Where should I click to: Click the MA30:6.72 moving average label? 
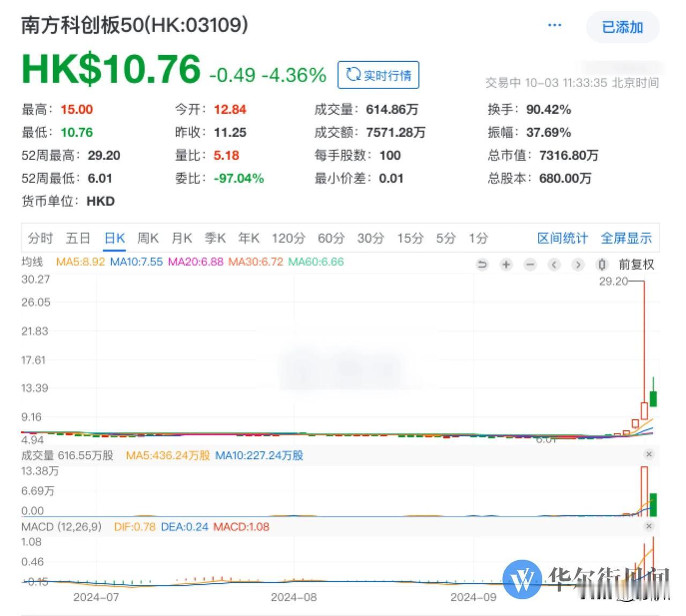click(x=256, y=262)
